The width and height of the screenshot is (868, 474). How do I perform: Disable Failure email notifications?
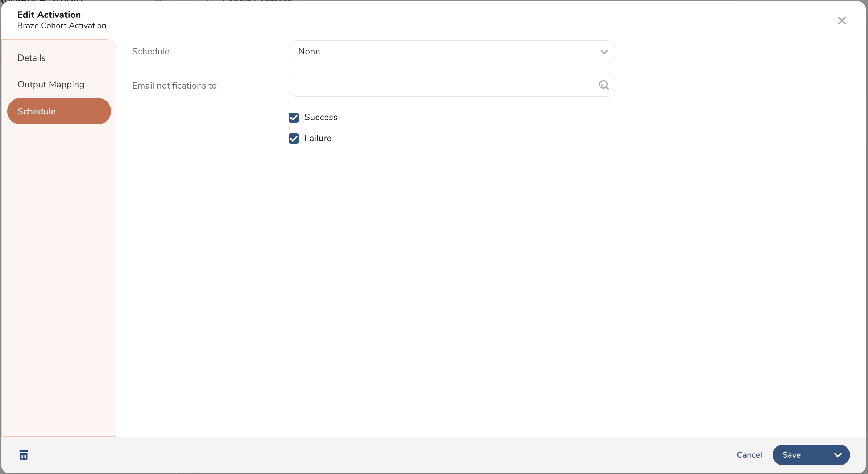click(293, 138)
